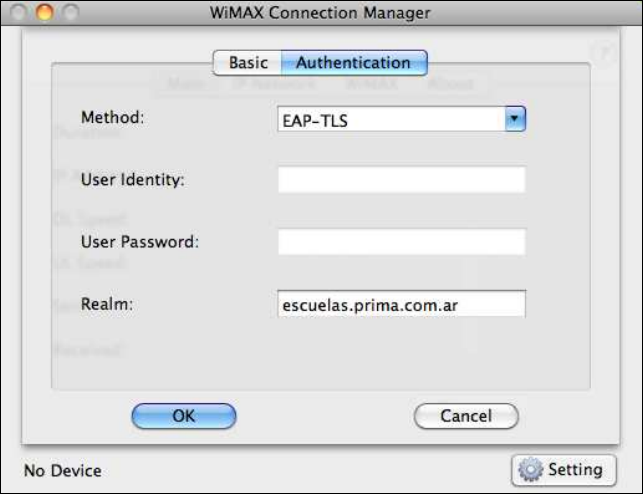This screenshot has width=643, height=494.
Task: Minimize window with the orange button
Action: (45, 12)
